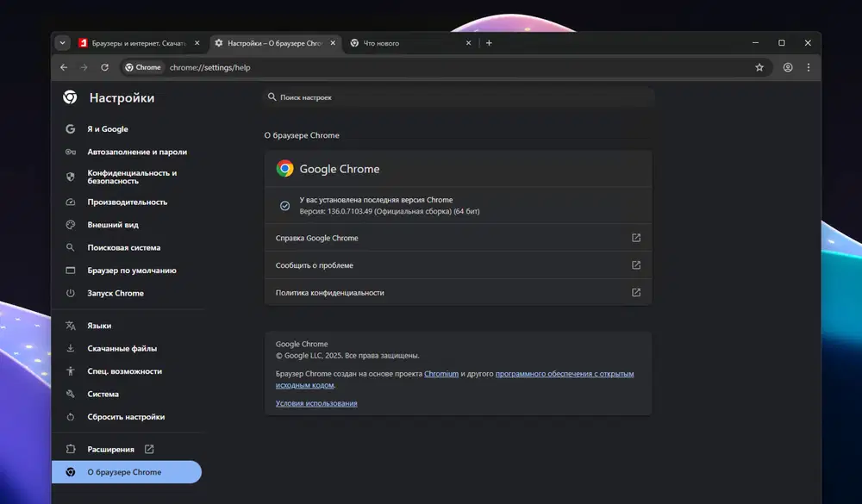The image size is (862, 504).
Task: Close the Что нового tab
Action: (468, 43)
